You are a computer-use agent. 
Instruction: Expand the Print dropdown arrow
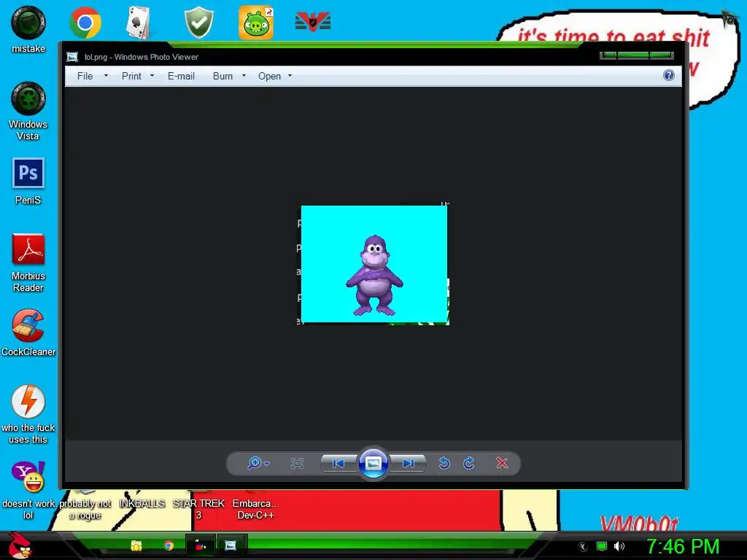(x=152, y=76)
